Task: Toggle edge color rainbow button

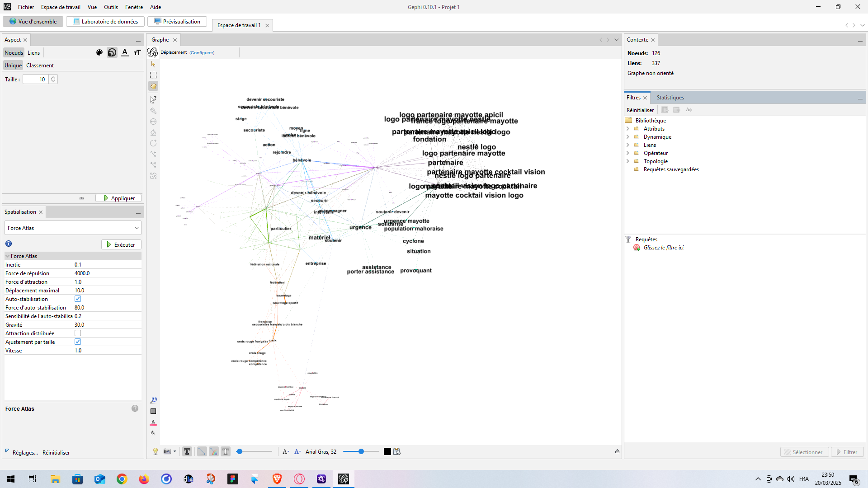Action: click(x=214, y=451)
